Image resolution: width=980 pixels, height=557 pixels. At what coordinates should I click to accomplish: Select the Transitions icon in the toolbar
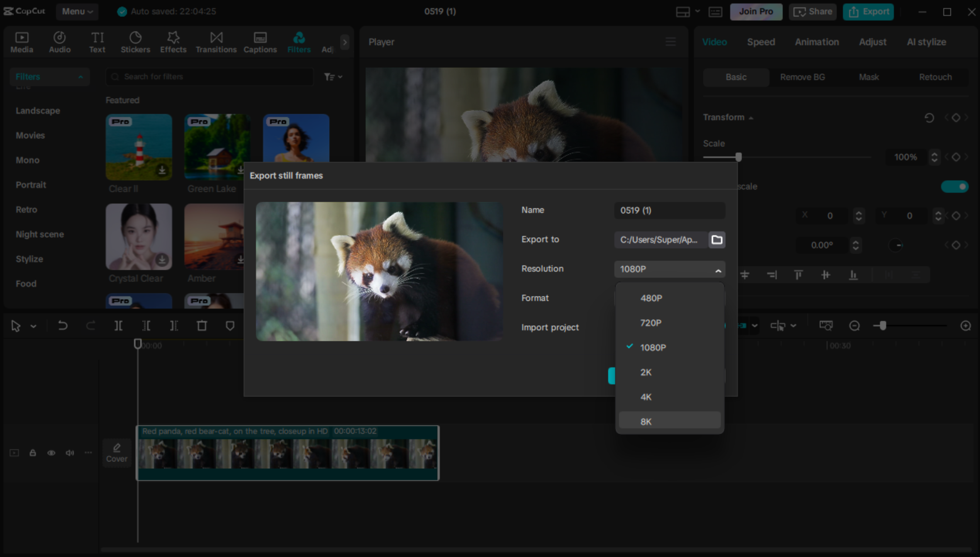(216, 42)
